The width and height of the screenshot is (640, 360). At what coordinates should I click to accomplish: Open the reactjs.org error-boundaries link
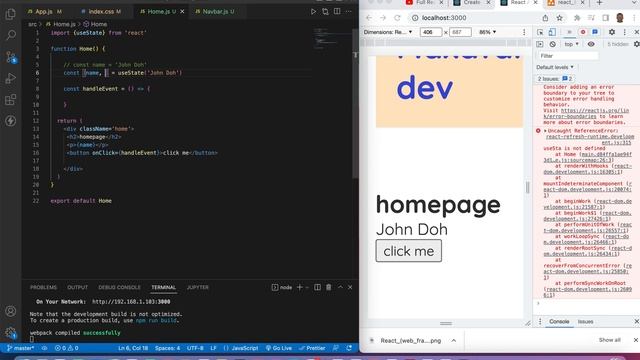(x=587, y=113)
